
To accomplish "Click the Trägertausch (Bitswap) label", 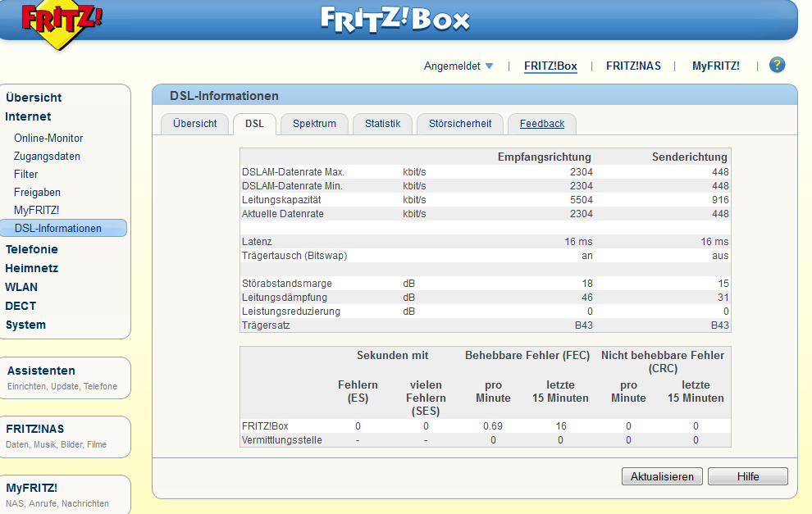I will pyautogui.click(x=294, y=256).
